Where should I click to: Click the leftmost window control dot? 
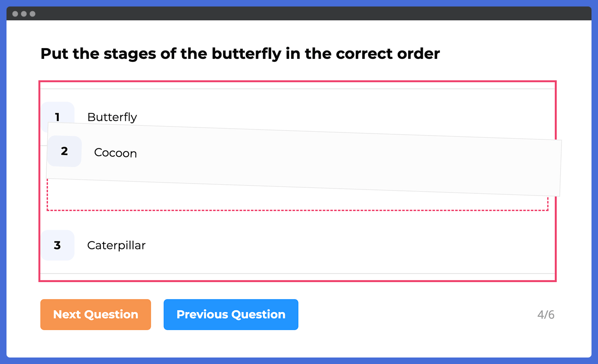[x=15, y=14]
